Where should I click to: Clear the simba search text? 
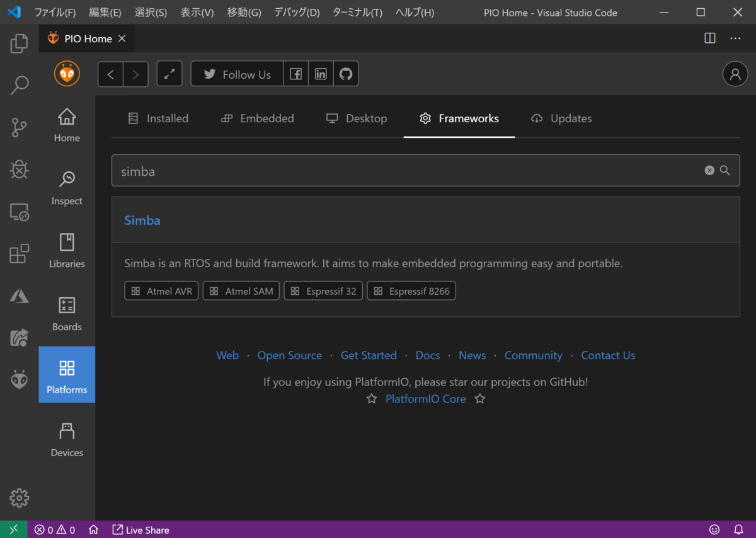click(x=709, y=170)
